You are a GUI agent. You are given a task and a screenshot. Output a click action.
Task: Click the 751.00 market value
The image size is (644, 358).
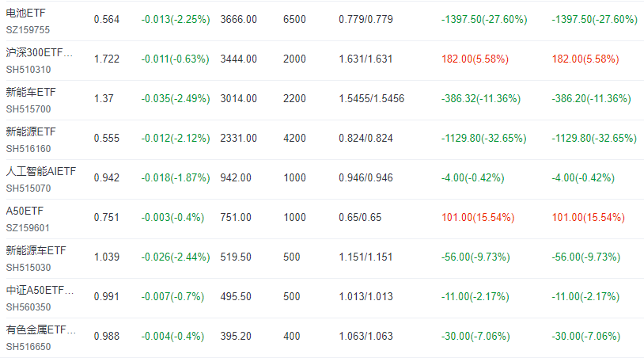[235, 217]
